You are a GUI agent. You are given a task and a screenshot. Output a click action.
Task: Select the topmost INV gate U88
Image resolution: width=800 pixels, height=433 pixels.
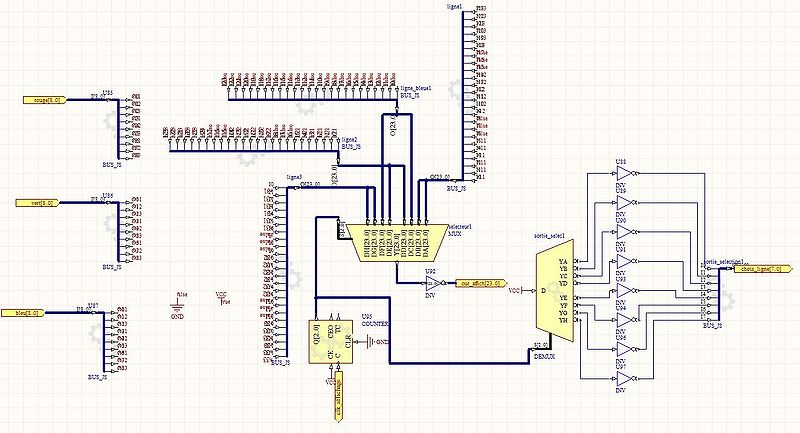click(625, 174)
